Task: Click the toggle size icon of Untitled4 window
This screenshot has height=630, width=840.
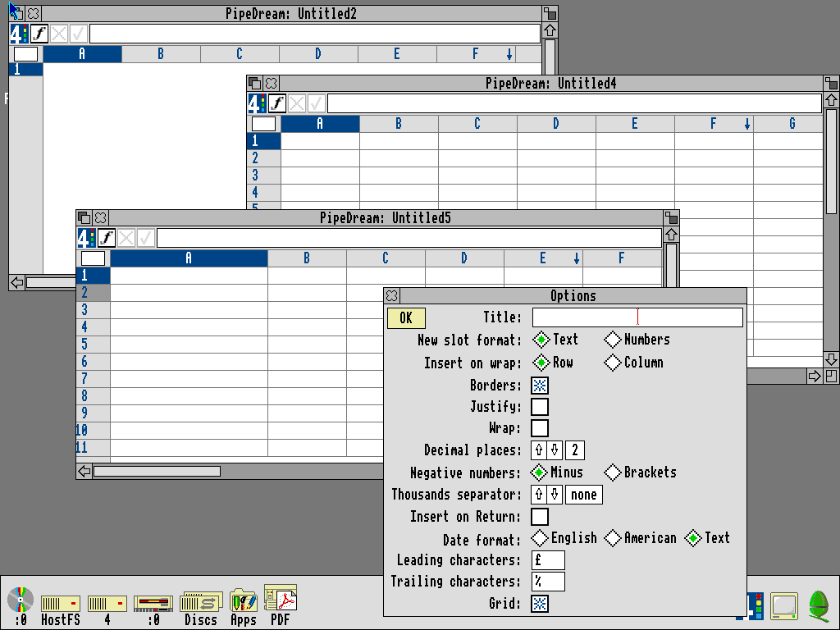Action: click(831, 83)
